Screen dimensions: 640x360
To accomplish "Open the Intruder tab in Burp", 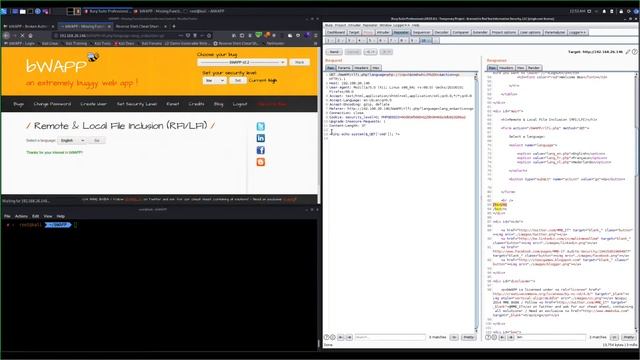I will click(x=383, y=32).
